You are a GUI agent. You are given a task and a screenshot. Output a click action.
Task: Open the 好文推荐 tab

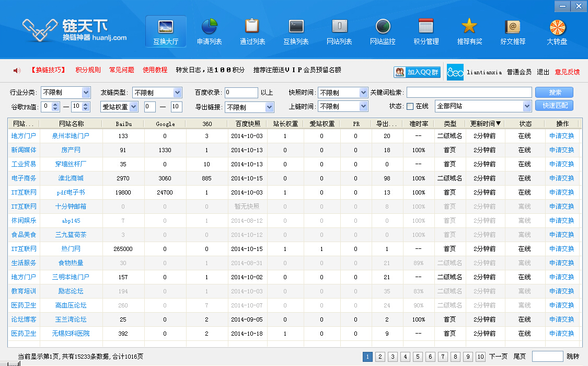click(513, 32)
